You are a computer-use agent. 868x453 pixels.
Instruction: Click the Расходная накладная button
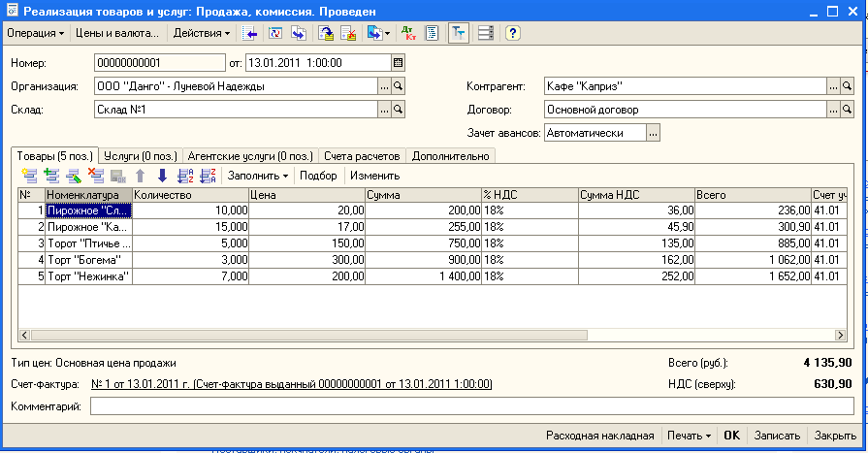[599, 436]
